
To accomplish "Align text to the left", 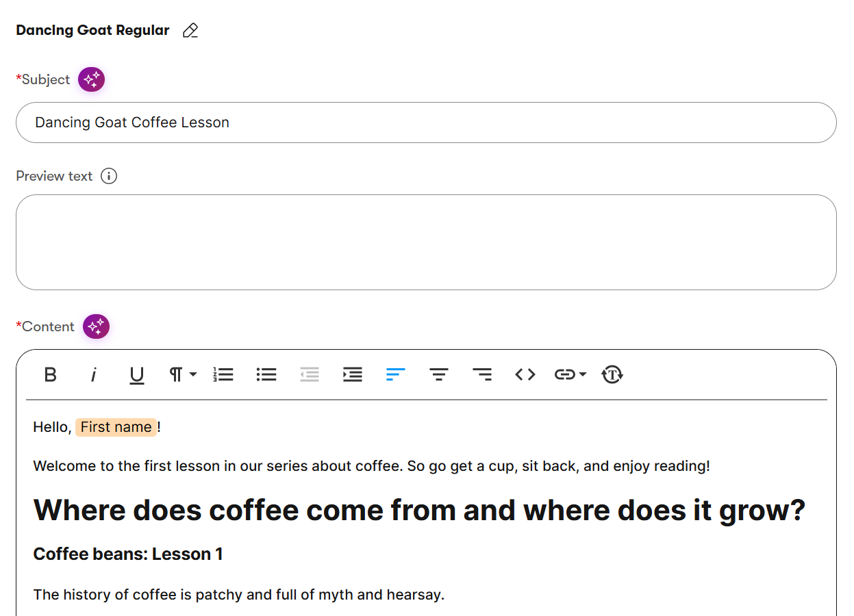I will pos(396,374).
